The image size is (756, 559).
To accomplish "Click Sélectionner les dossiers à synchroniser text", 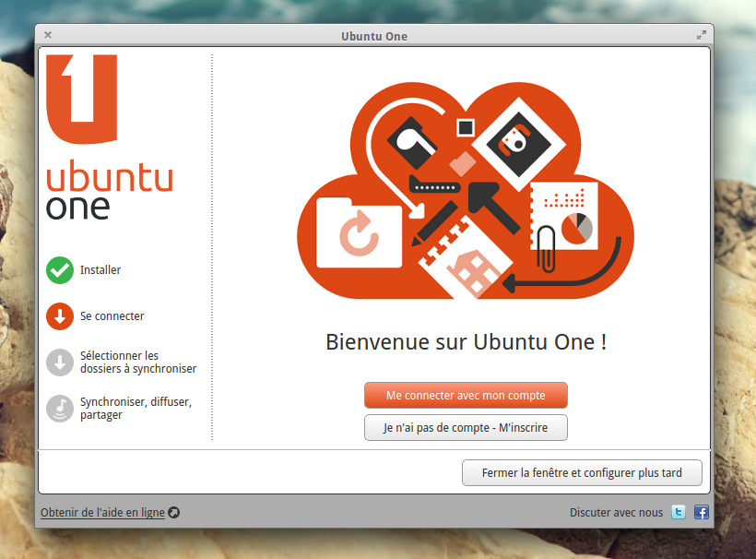I will 138,363.
